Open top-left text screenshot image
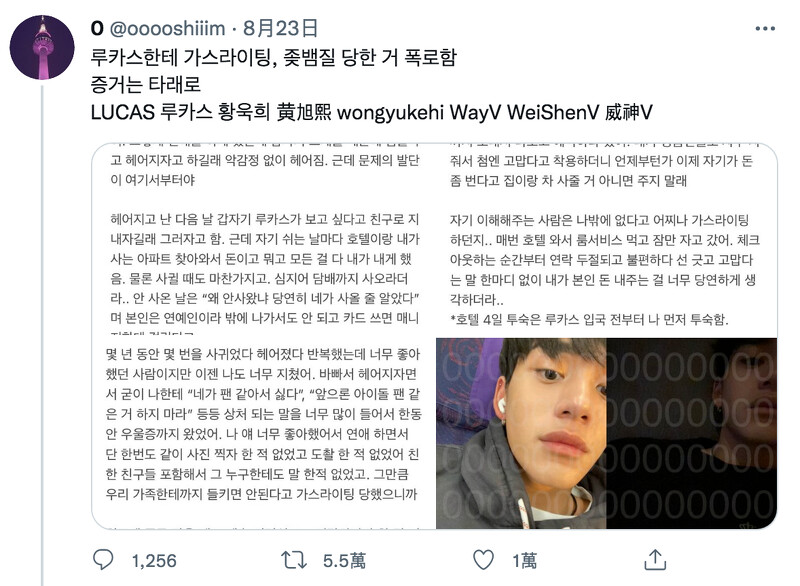The width and height of the screenshot is (800, 586). point(264,239)
